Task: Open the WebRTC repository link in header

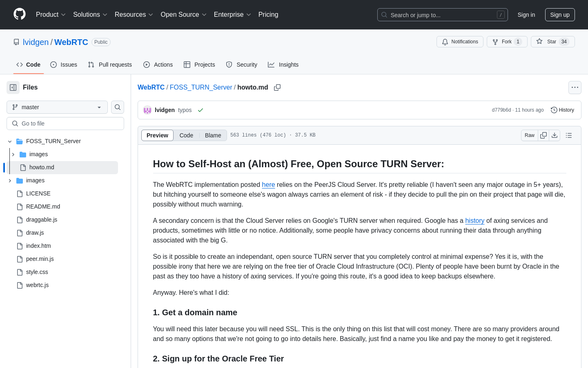Action: (71, 42)
